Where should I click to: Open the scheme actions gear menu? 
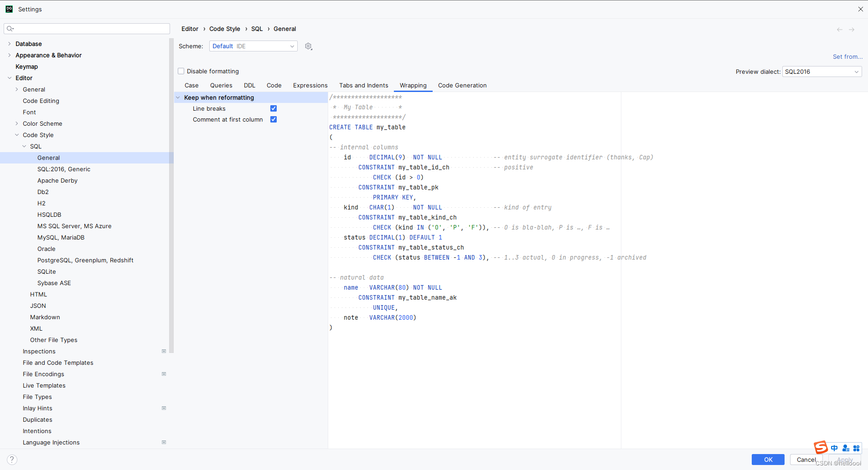click(x=308, y=46)
